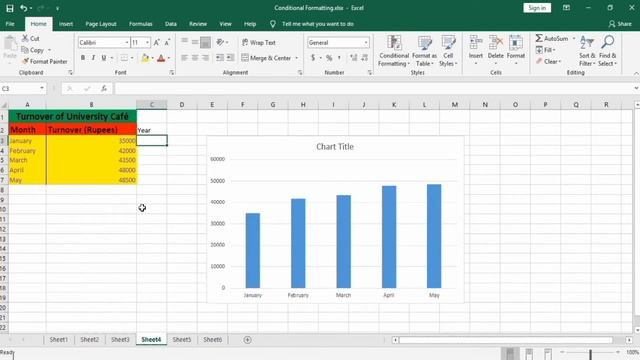The height and width of the screenshot is (360, 640).
Task: Decrease font size with the smaller A icon
Action: point(167,42)
